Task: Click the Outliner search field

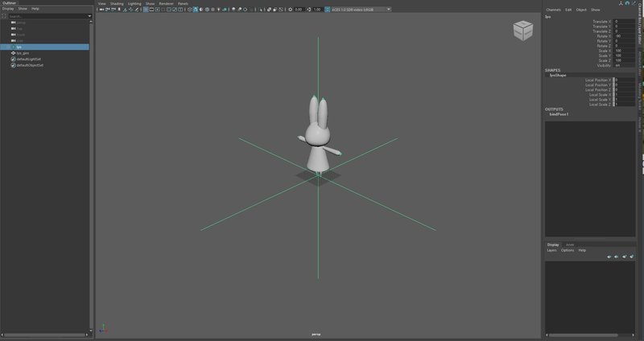Action: coord(47,16)
